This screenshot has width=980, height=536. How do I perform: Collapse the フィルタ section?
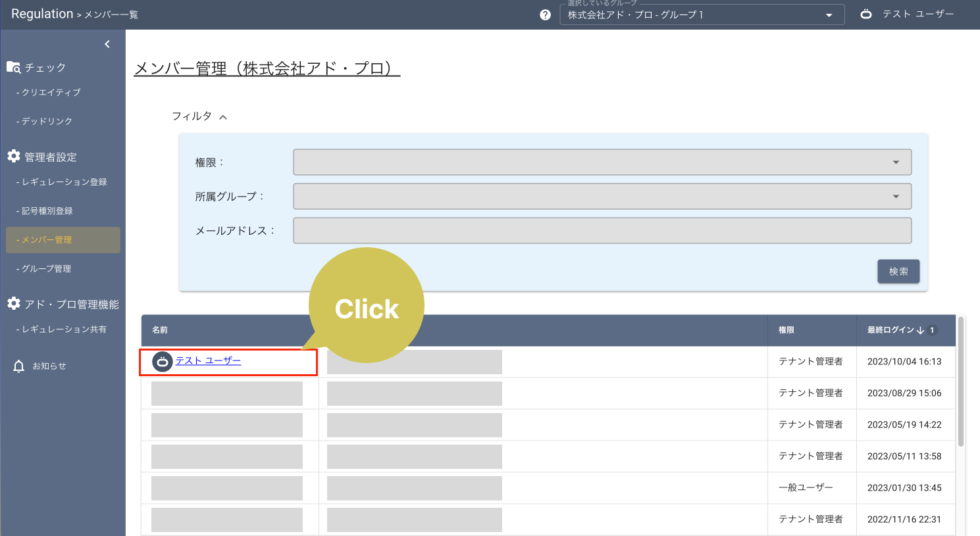(x=223, y=116)
